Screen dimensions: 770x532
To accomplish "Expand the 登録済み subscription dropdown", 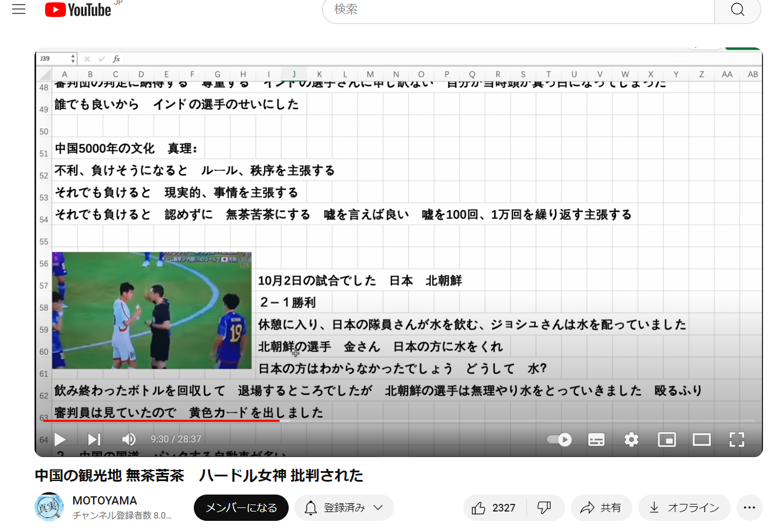I will 344,508.
